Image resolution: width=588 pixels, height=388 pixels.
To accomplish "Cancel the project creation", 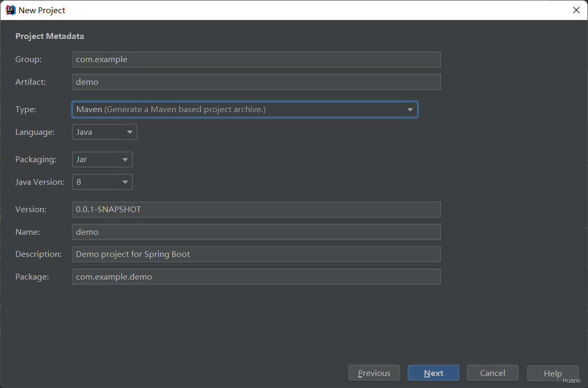I will coord(493,373).
